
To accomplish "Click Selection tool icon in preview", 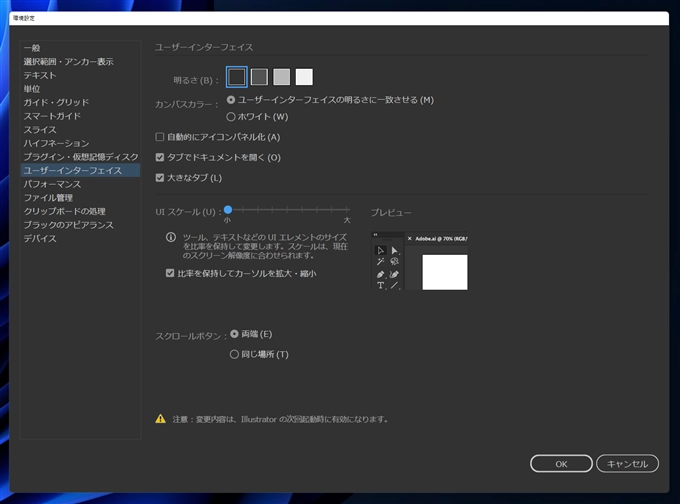I will [x=380, y=250].
